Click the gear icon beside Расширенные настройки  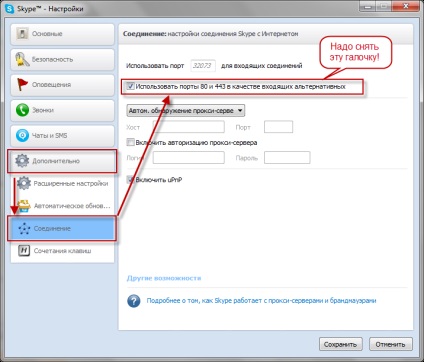point(24,183)
